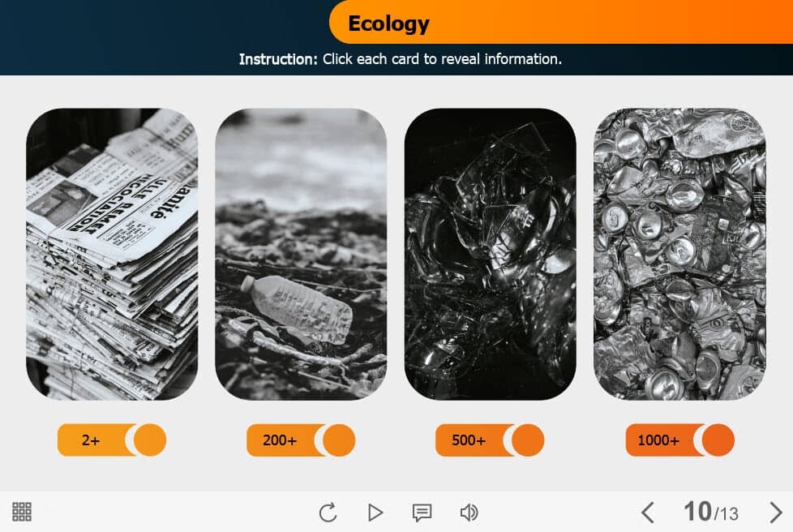Click the replay circular arrow icon
The width and height of the screenshot is (793, 532).
point(328,513)
